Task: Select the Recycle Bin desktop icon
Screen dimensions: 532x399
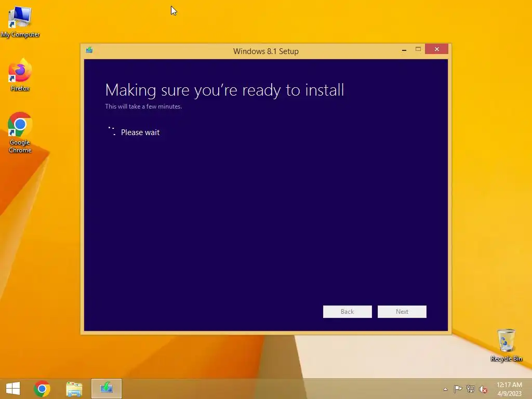Action: coord(506,345)
